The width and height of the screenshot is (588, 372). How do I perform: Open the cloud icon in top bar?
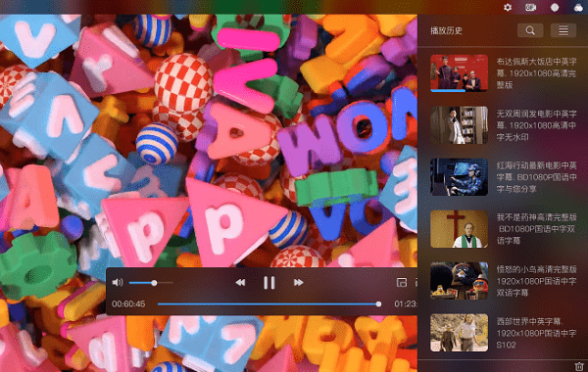[578, 8]
